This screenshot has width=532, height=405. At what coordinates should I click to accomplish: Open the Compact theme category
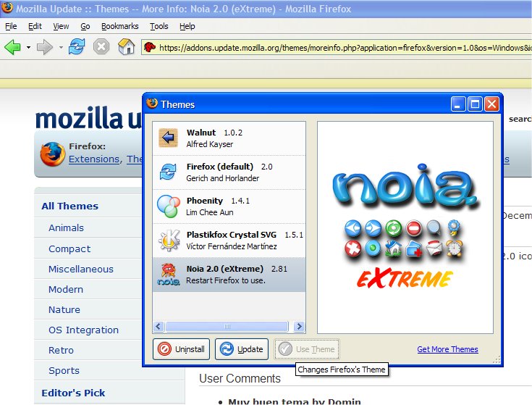coord(69,249)
